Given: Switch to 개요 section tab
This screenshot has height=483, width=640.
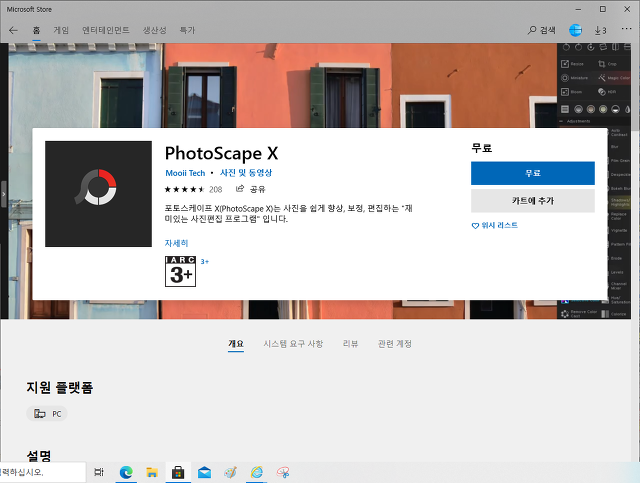Looking at the screenshot, I should 236,344.
